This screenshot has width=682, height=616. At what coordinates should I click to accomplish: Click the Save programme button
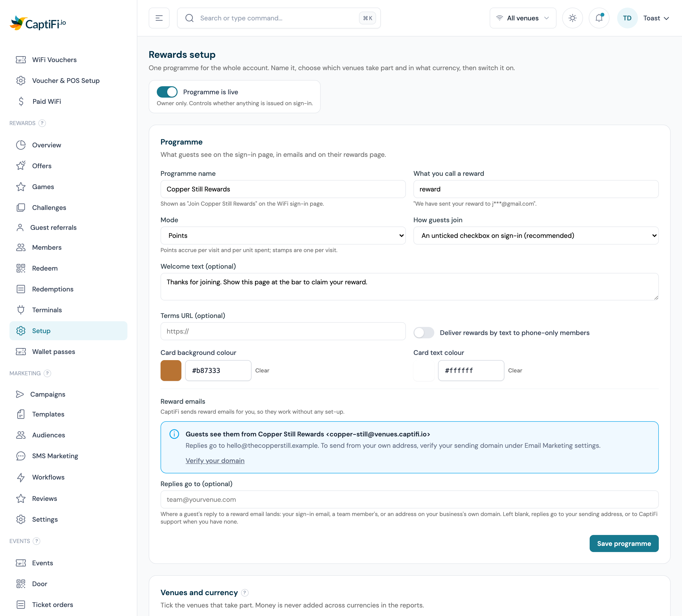pyautogui.click(x=624, y=544)
